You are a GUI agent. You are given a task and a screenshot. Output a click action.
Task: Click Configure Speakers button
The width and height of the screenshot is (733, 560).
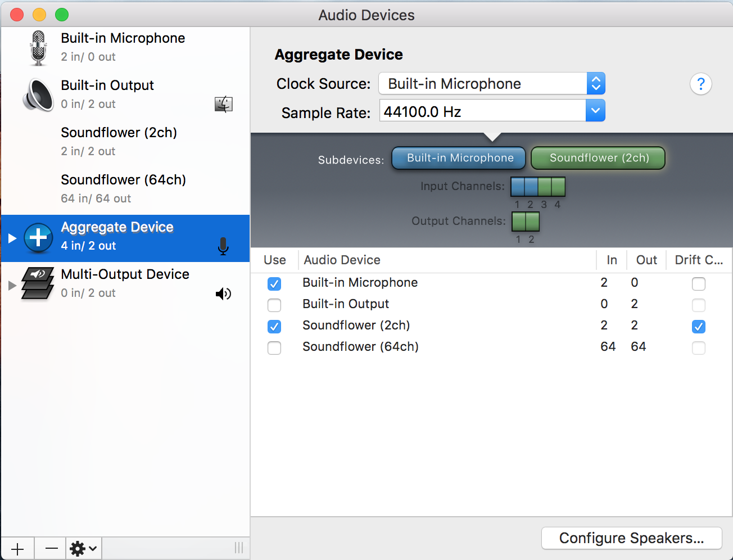click(632, 538)
